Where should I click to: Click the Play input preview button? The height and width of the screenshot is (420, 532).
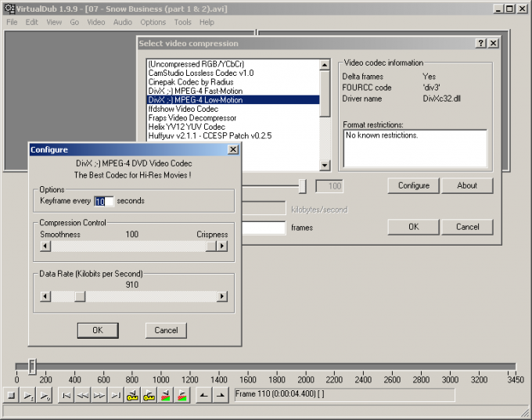pos(28,395)
